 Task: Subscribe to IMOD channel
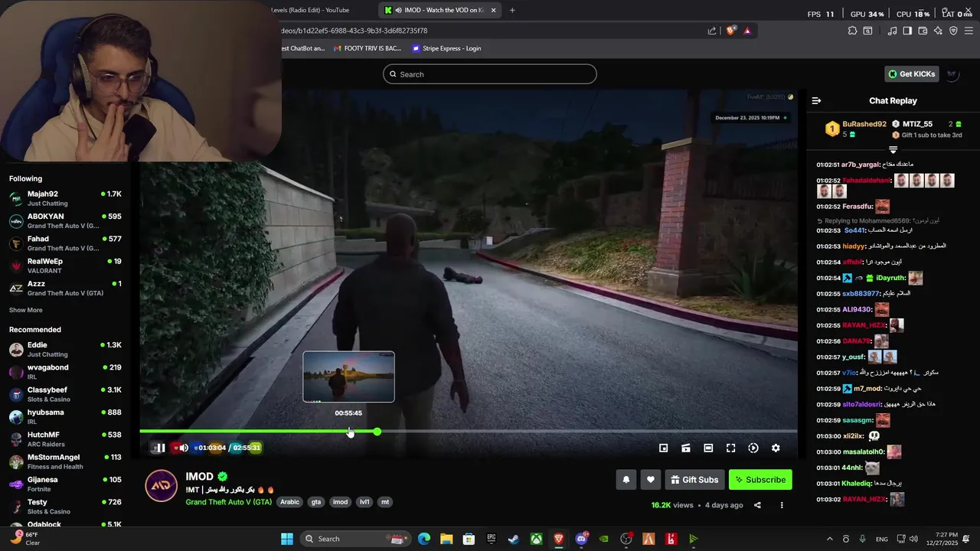pos(760,480)
